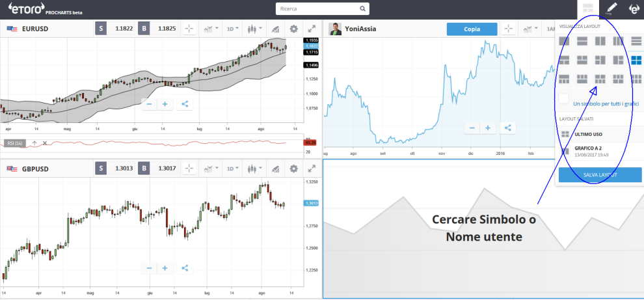Image resolution: width=644 pixels, height=300 pixels.
Task: Remove the RSI indicator with the X
Action: 45,143
